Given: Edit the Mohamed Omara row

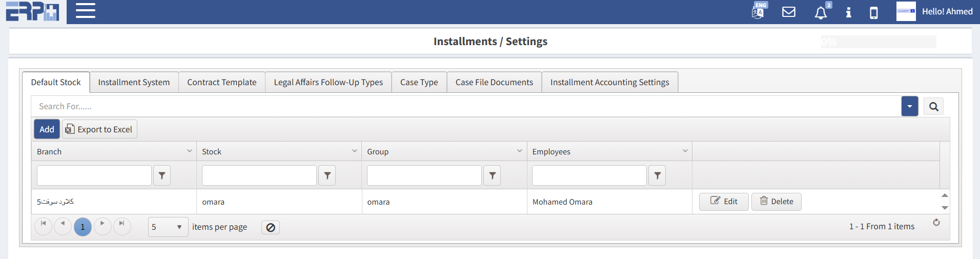Looking at the screenshot, I should coord(724,202).
